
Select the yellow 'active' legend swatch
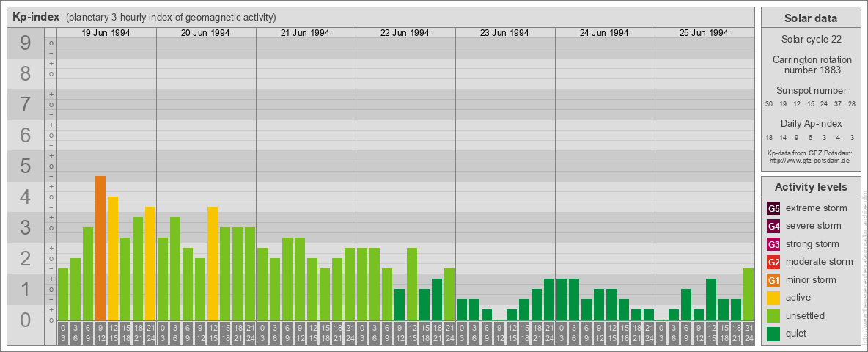point(774,298)
